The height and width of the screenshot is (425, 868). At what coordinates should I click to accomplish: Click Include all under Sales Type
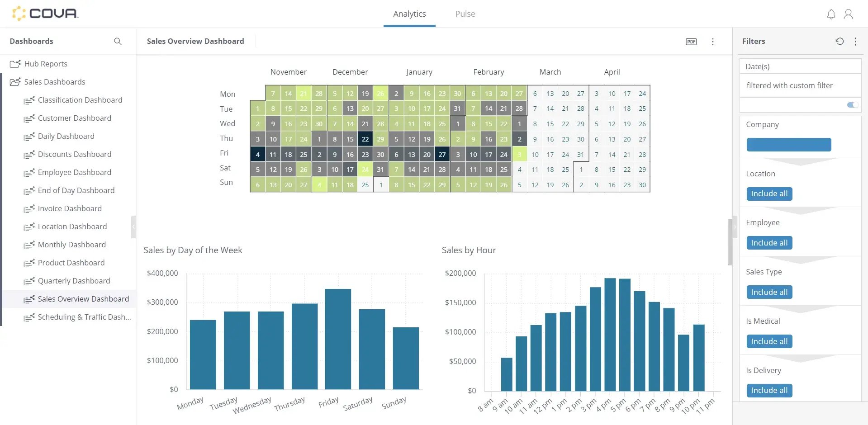[769, 292]
